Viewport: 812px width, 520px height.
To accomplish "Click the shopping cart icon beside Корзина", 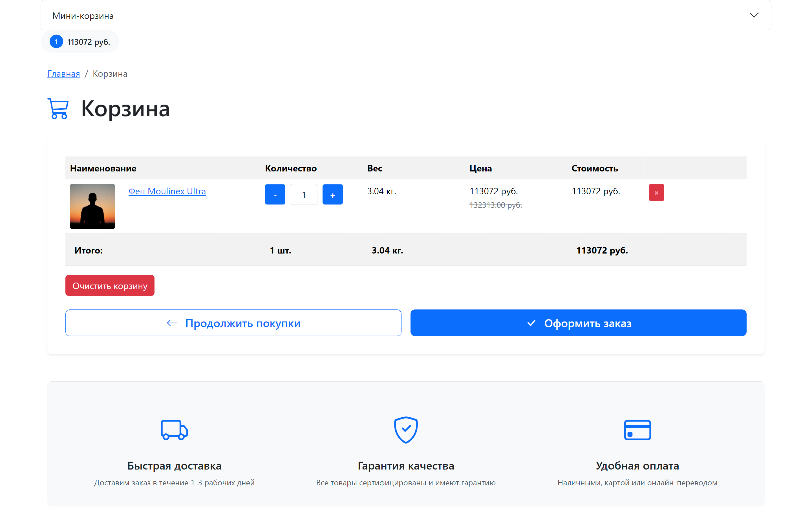I will click(x=58, y=109).
